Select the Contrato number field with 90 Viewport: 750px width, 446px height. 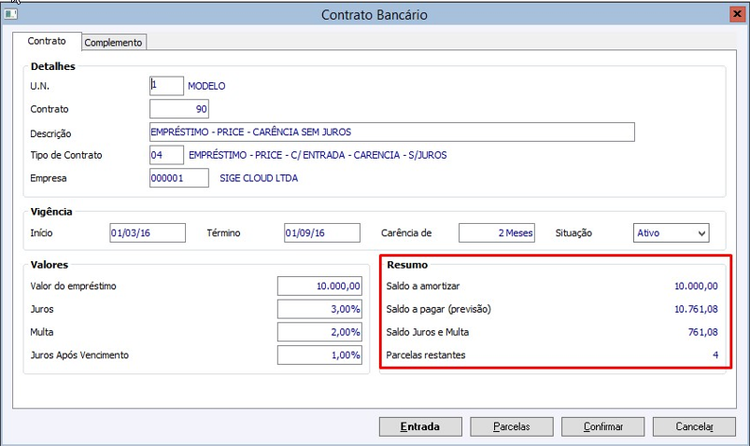click(179, 109)
